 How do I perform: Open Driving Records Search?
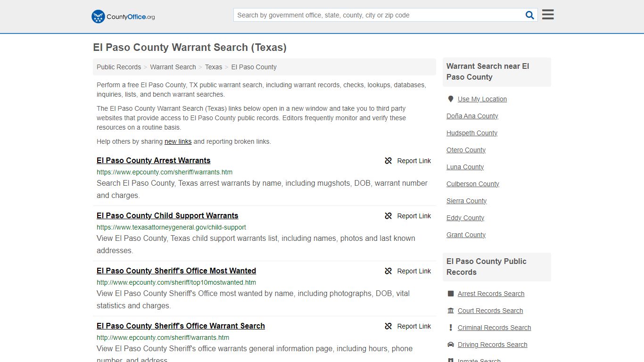click(x=492, y=345)
